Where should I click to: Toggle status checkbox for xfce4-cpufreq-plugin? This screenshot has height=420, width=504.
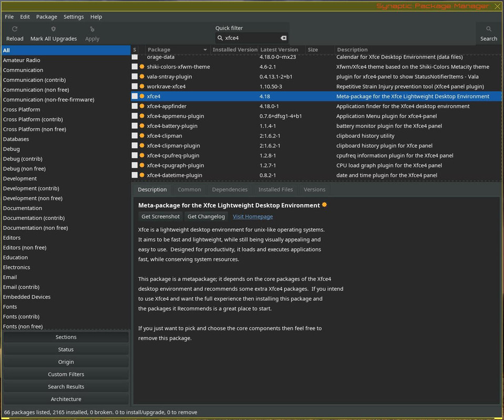coord(135,155)
